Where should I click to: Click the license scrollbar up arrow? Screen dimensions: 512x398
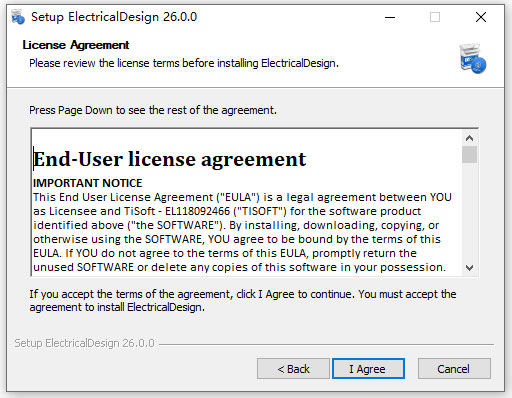[469, 138]
